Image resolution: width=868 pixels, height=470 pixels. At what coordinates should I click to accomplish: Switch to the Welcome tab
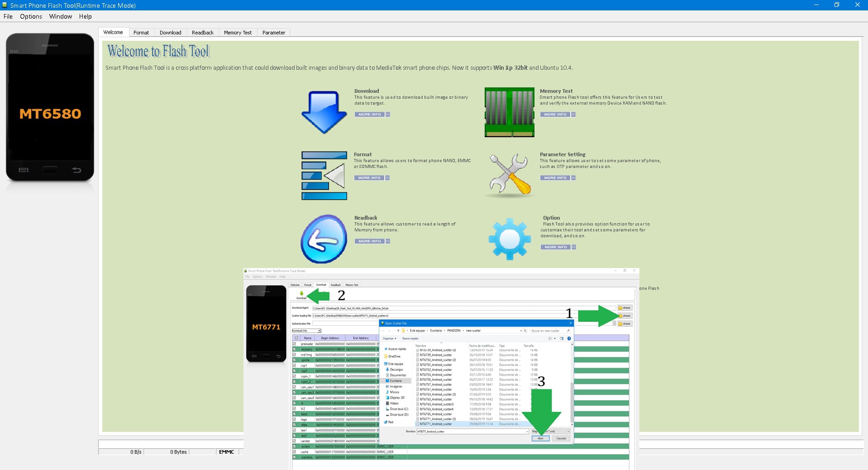click(x=113, y=32)
